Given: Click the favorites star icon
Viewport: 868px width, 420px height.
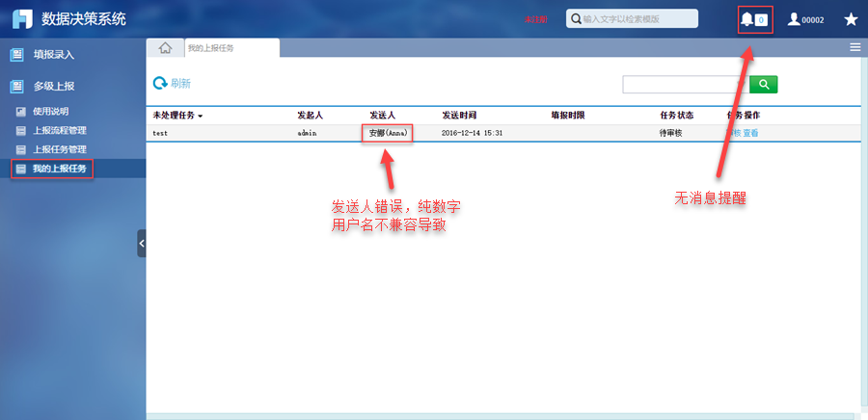Looking at the screenshot, I should [x=851, y=20].
